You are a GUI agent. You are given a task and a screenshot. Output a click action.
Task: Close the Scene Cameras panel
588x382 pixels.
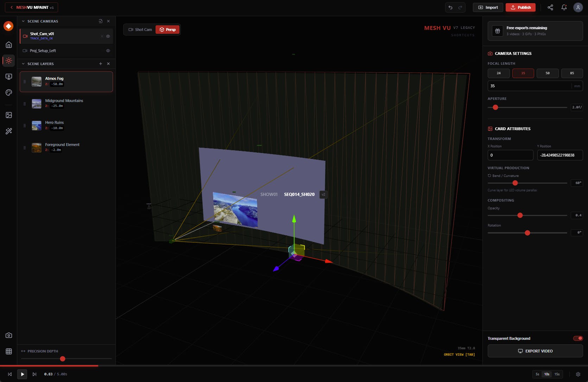point(108,21)
